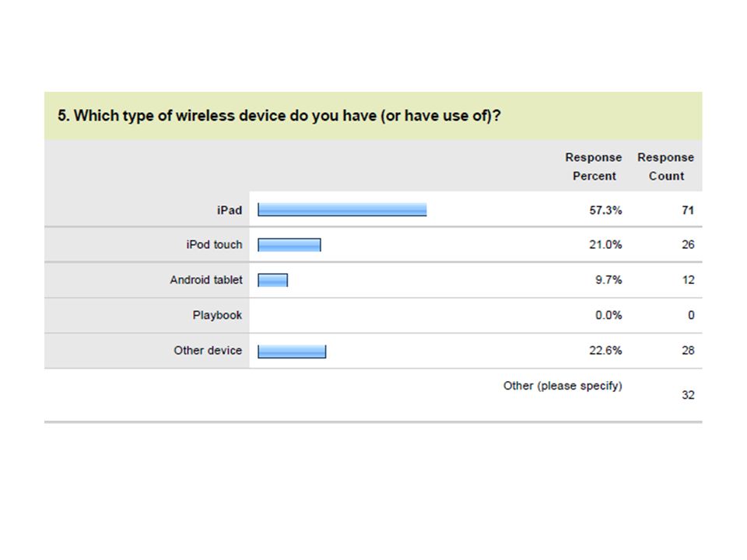This screenshot has height=560, width=747.
Task: Click the Other device response bar
Action: 292,352
